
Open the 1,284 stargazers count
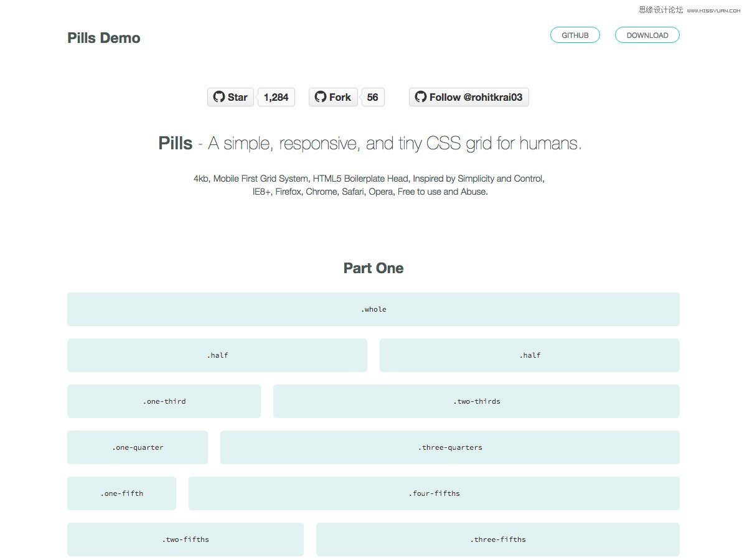pos(276,97)
